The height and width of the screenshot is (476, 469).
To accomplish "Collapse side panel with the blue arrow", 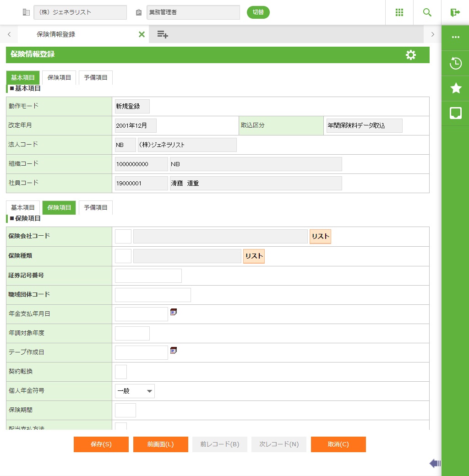I will [x=435, y=464].
